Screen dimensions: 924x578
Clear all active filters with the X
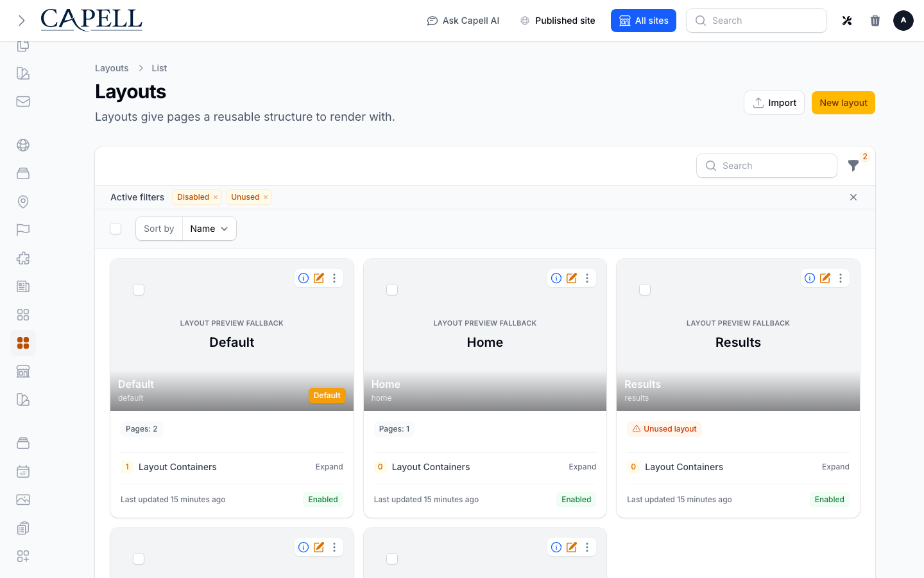[x=853, y=197]
